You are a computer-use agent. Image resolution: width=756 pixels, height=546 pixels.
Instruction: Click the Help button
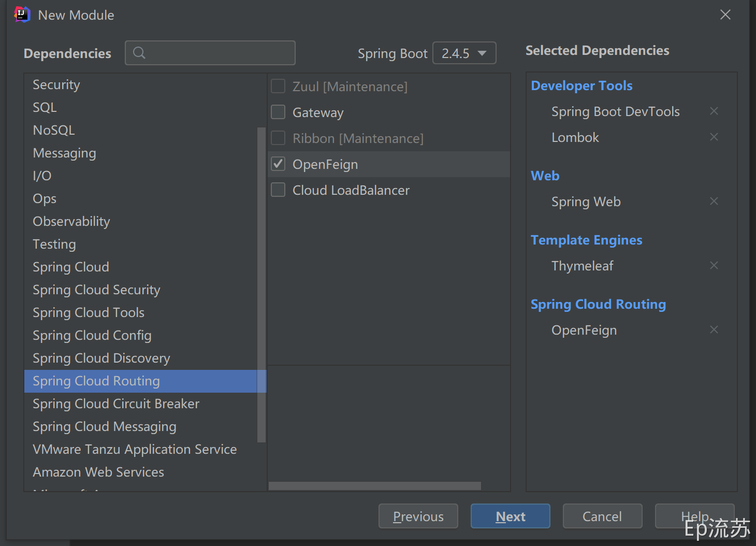pos(695,516)
